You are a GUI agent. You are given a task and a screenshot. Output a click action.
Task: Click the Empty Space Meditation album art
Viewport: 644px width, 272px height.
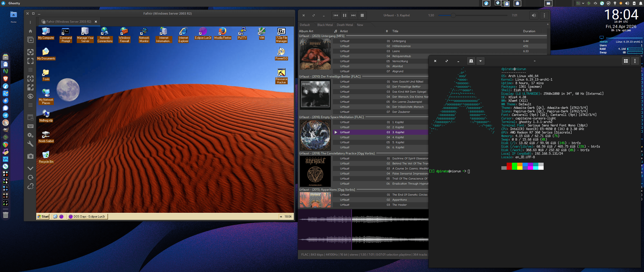coord(315,135)
